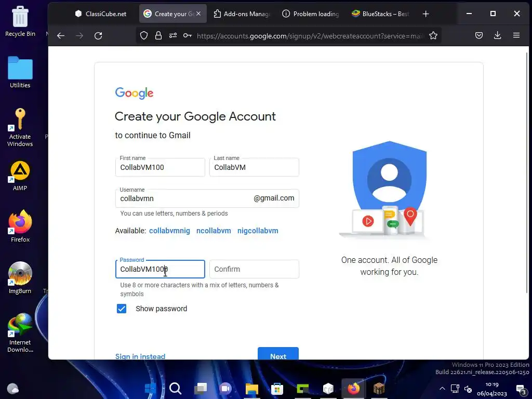Viewport: 532px width, 399px height.
Task: Launch the Activate Windows key shortcut
Action: tap(20, 127)
